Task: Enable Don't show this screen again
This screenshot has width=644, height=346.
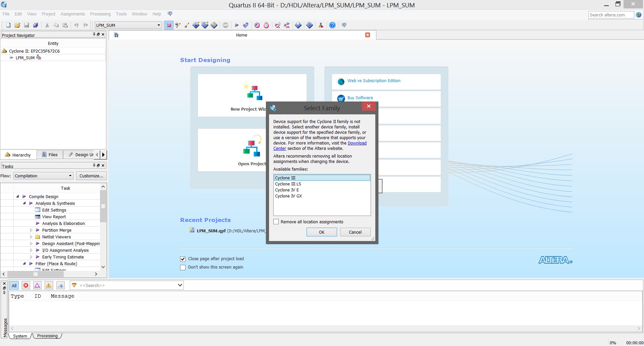Action: pyautogui.click(x=183, y=267)
